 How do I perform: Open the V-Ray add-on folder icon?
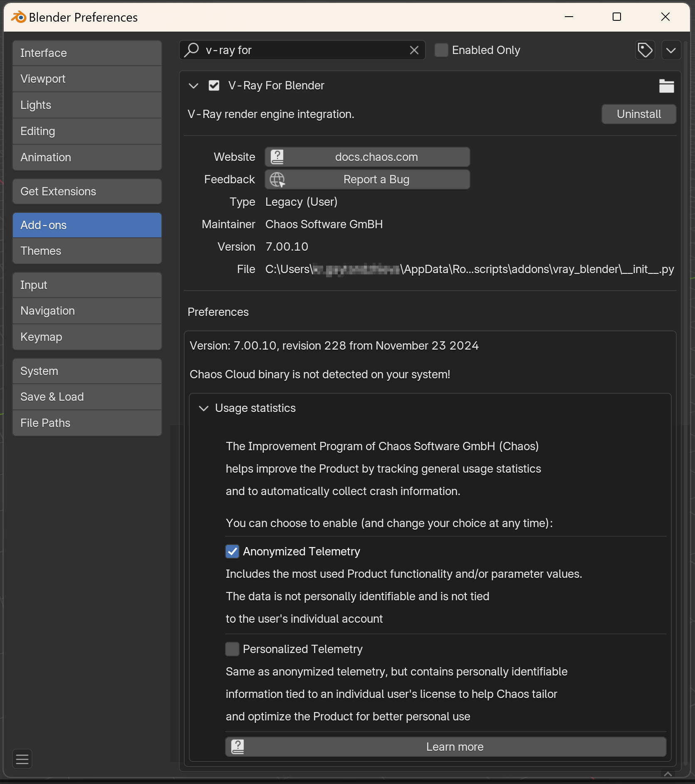(666, 86)
